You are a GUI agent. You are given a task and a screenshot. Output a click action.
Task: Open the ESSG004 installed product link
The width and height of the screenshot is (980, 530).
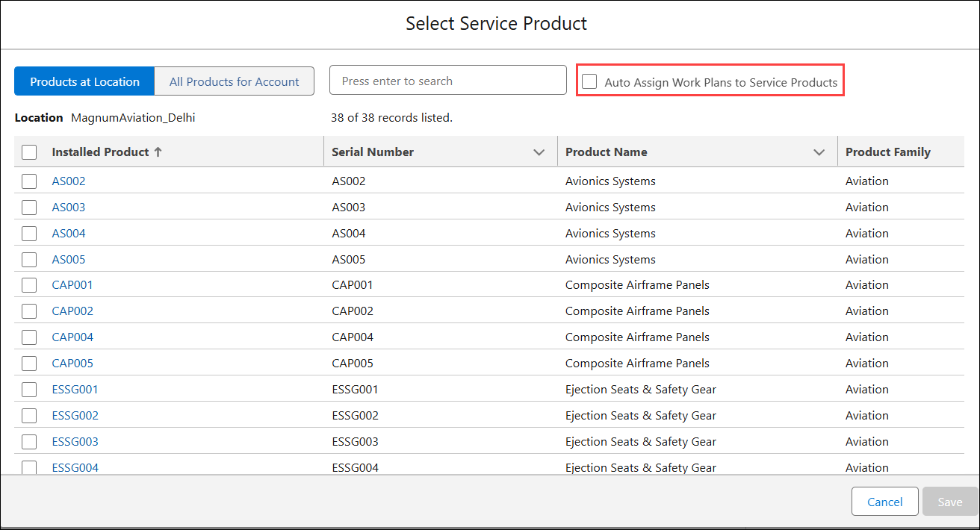pyautogui.click(x=75, y=467)
